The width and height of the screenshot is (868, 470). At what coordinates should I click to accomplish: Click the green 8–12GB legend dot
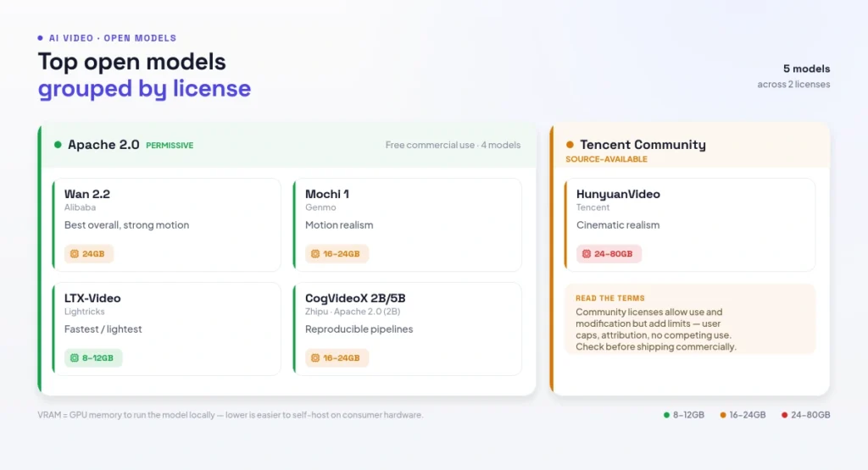click(x=666, y=415)
